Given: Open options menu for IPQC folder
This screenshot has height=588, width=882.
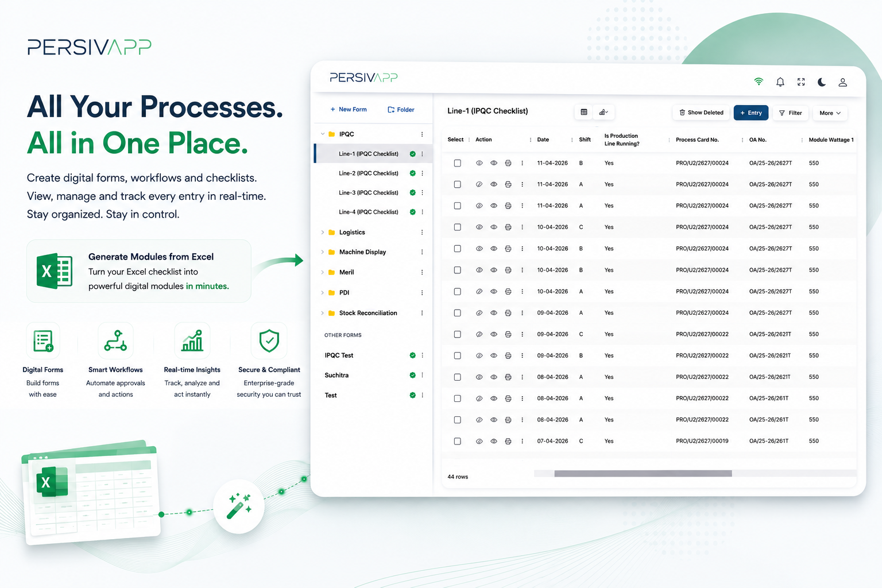Looking at the screenshot, I should coord(421,134).
